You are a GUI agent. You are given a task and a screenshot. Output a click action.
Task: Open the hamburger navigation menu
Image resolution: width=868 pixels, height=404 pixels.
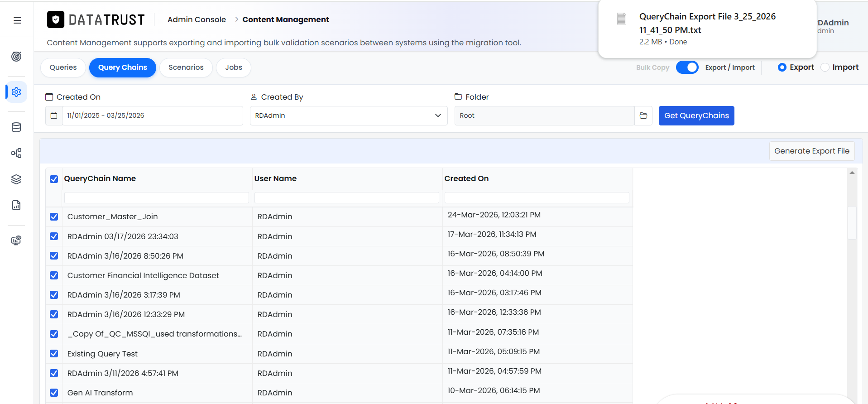click(17, 20)
